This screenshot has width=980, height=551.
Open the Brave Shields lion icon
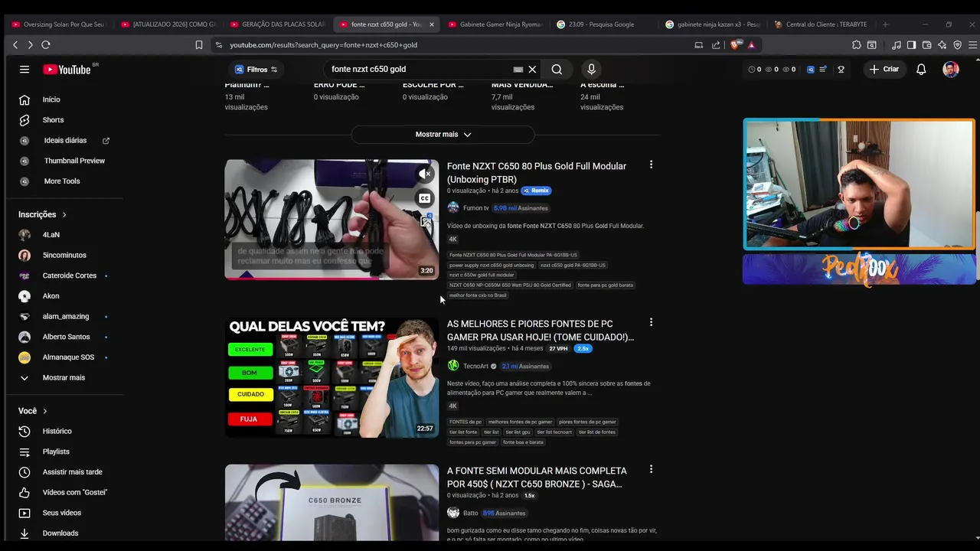click(x=735, y=45)
